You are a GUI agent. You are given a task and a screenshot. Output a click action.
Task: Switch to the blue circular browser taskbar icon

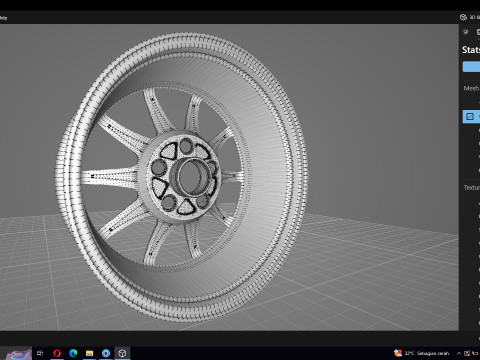click(x=106, y=353)
